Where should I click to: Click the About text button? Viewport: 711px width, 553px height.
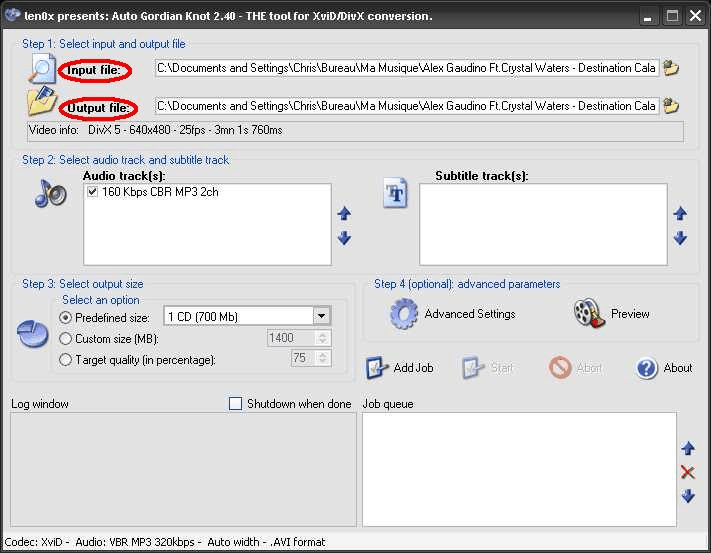[678, 368]
